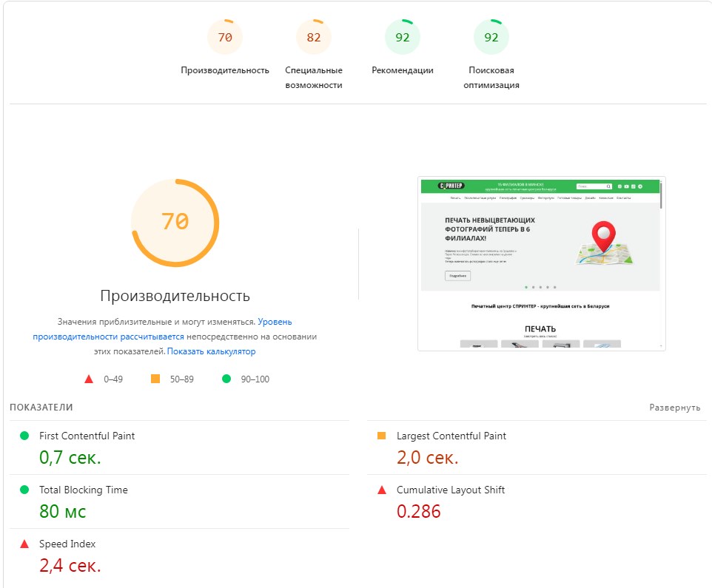Click the small 70 Производительность gauge at top
The height and width of the screenshot is (588, 712).
[x=225, y=36]
